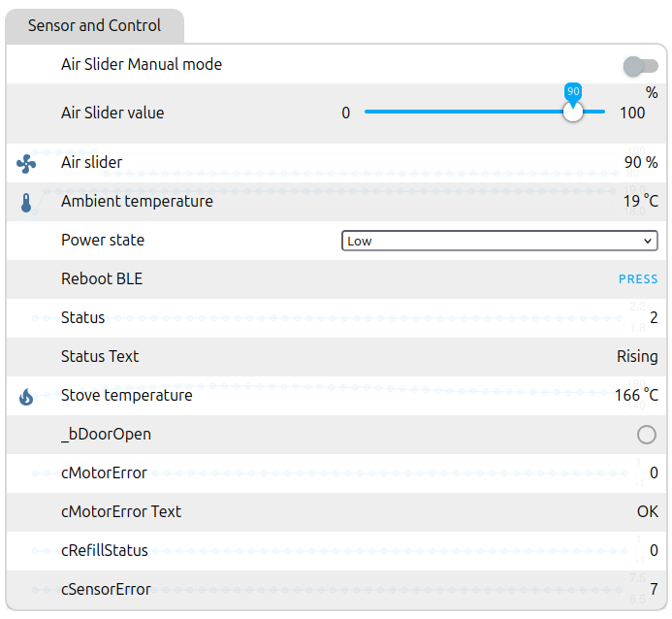672x619 pixels.
Task: Click the thermometer icon for Ambient temperature
Action: 26,203
